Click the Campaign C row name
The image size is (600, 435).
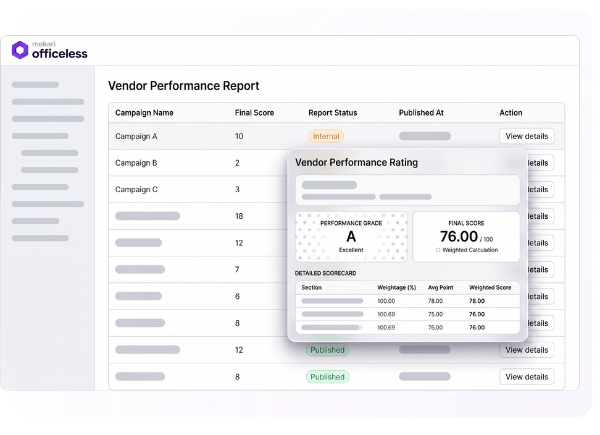click(x=136, y=189)
